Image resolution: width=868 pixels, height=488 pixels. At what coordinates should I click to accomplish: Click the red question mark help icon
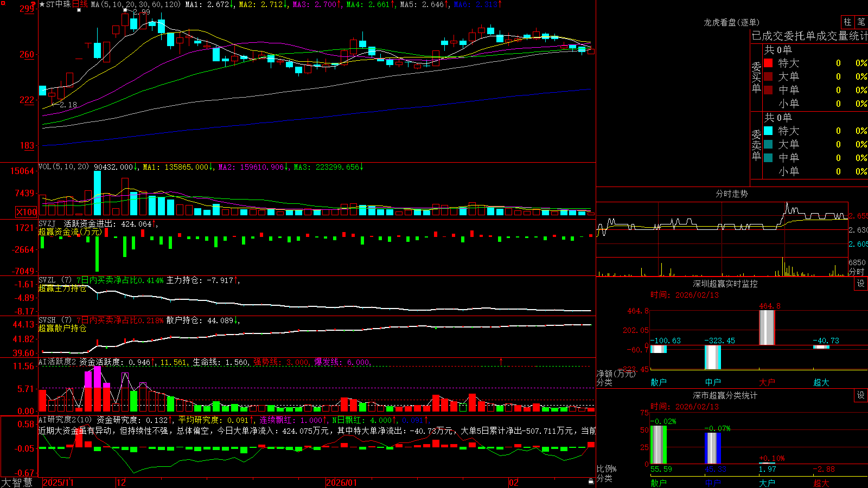(34, 4)
